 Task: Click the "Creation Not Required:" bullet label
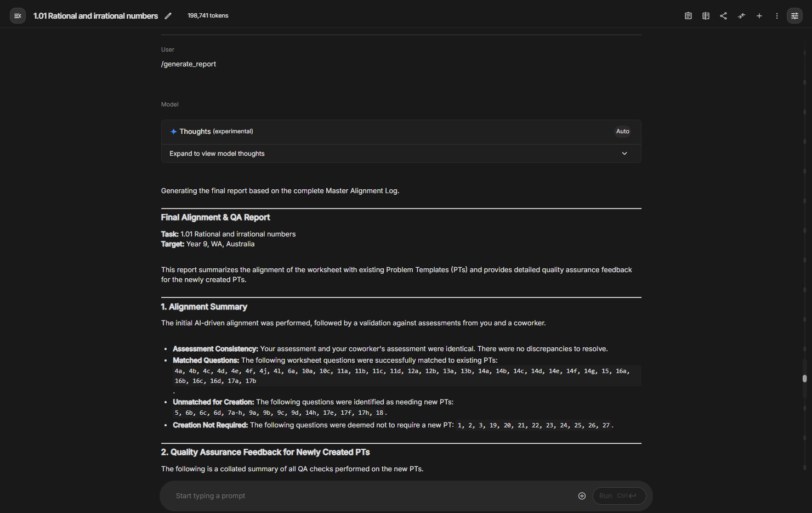point(211,425)
